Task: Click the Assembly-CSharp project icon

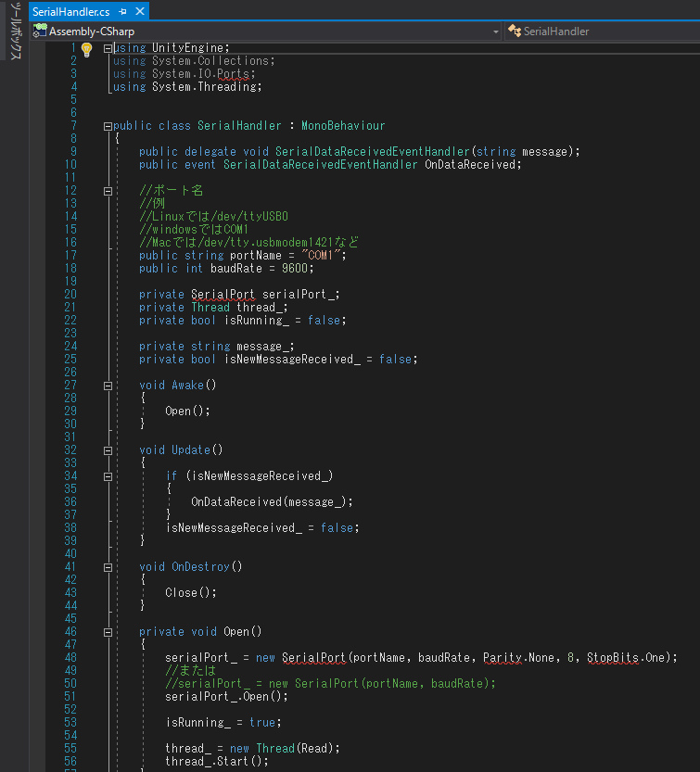Action: coord(40,31)
